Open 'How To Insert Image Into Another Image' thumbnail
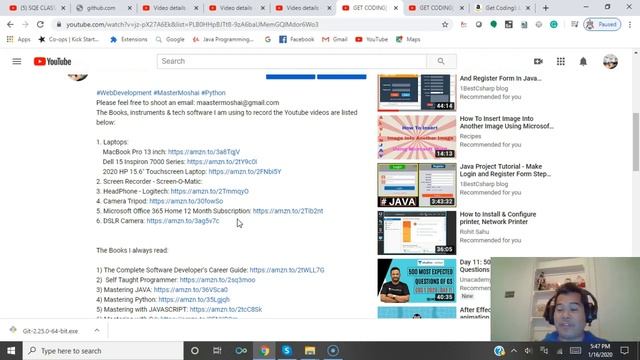This screenshot has width=640, height=360. (417, 137)
